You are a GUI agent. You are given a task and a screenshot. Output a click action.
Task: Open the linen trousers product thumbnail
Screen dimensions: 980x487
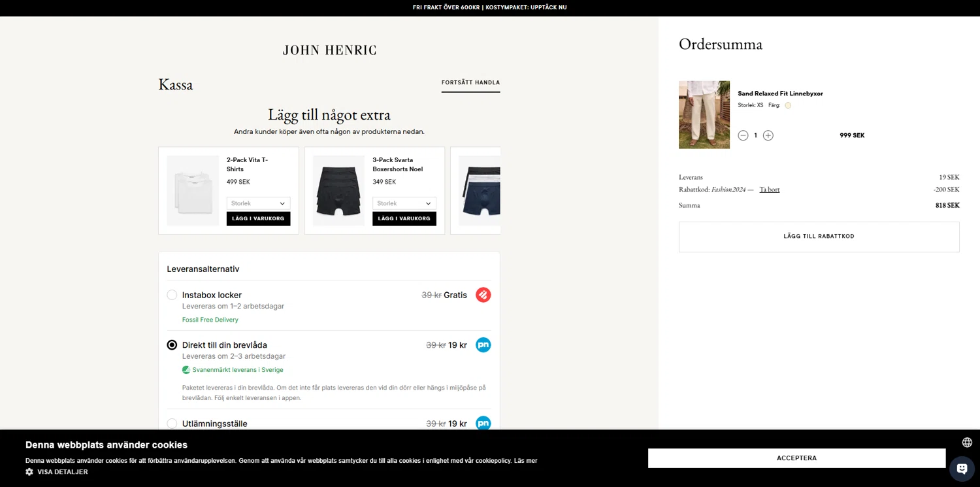[x=704, y=114]
